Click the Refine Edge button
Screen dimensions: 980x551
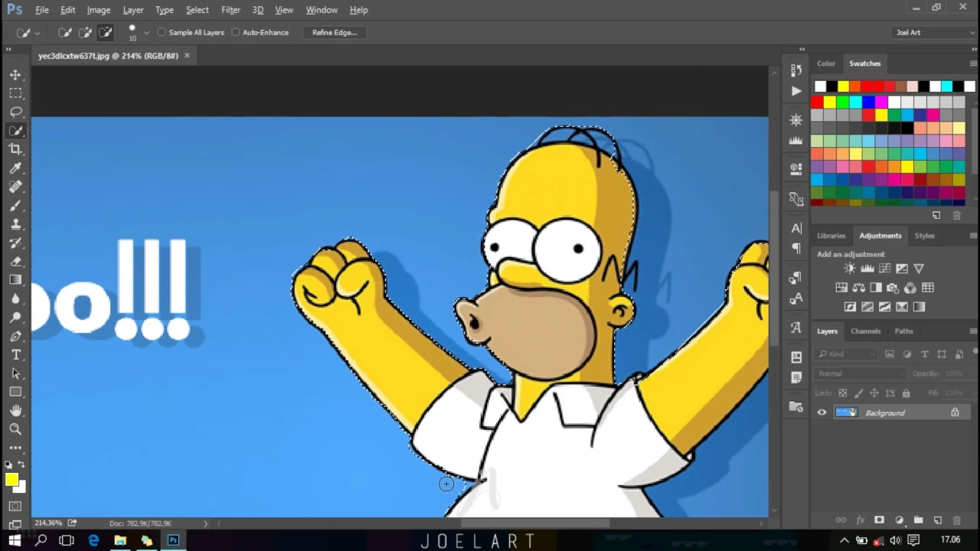click(x=335, y=32)
